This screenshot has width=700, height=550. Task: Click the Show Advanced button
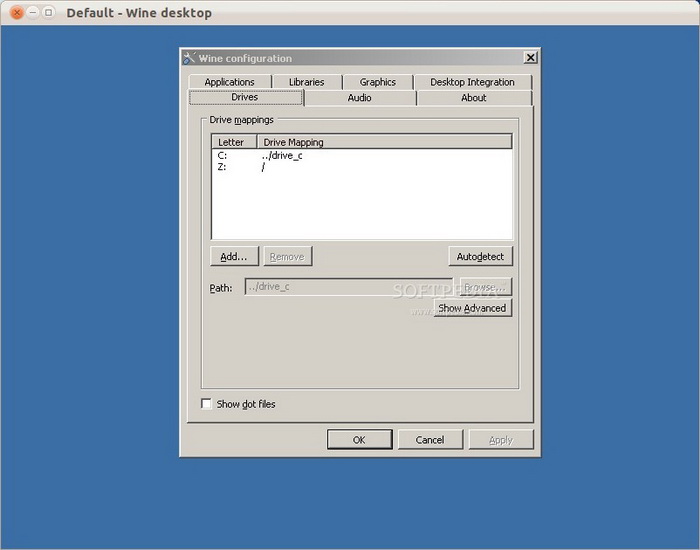coord(472,308)
